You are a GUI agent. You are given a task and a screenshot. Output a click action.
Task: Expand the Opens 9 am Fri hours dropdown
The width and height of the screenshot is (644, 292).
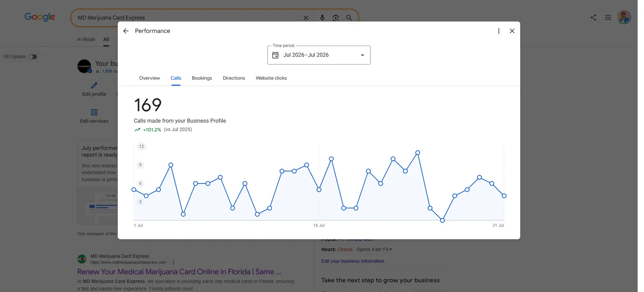[391, 250]
